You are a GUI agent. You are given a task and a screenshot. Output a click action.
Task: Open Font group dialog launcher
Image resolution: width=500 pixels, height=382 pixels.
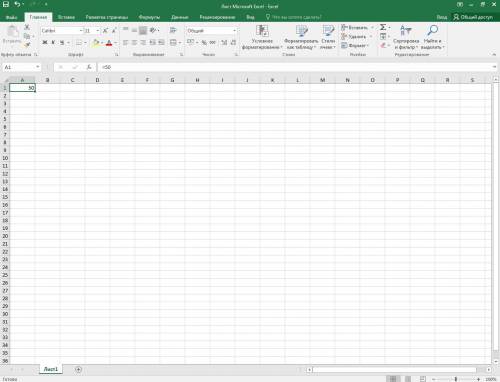point(117,54)
